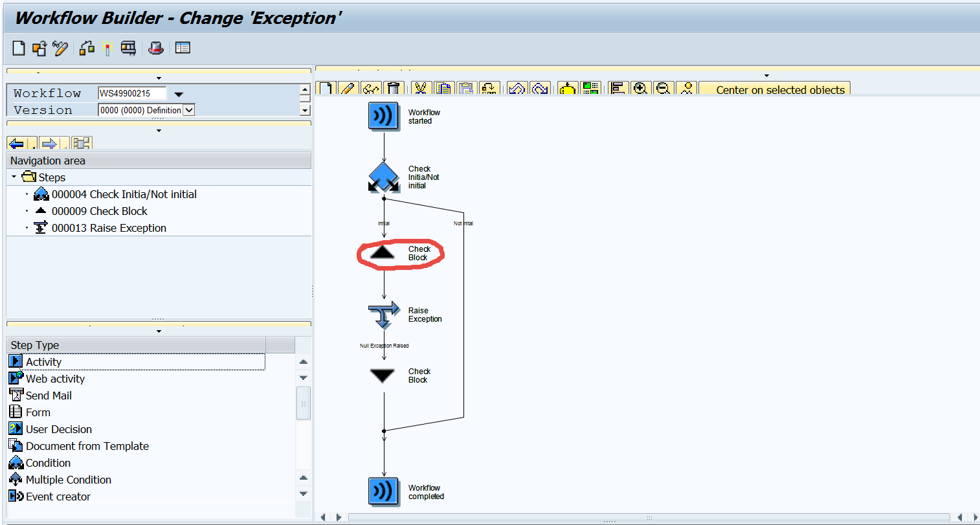Open the Workflow number dropdown arrow
This screenshot has height=525, width=980.
179,93
